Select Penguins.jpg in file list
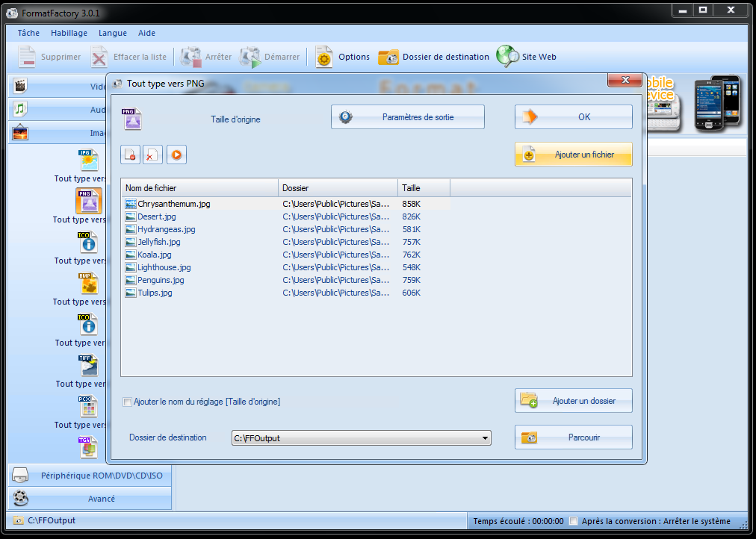Screen dimensions: 756x539 click(161, 280)
